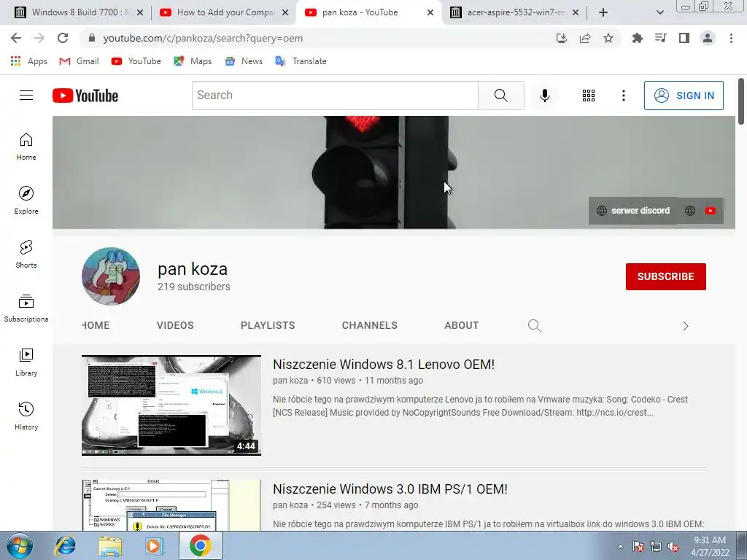Image resolution: width=747 pixels, height=560 pixels.
Task: Open the YouTube apps grid icon
Action: tap(589, 96)
